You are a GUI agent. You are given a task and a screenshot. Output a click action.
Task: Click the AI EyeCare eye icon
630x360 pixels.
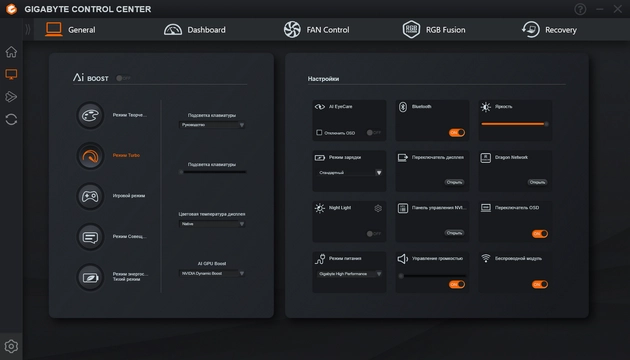[320, 107]
